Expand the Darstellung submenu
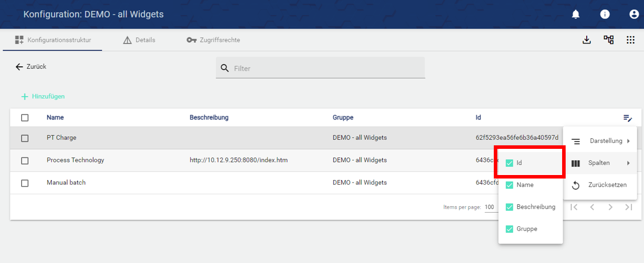 [x=600, y=141]
